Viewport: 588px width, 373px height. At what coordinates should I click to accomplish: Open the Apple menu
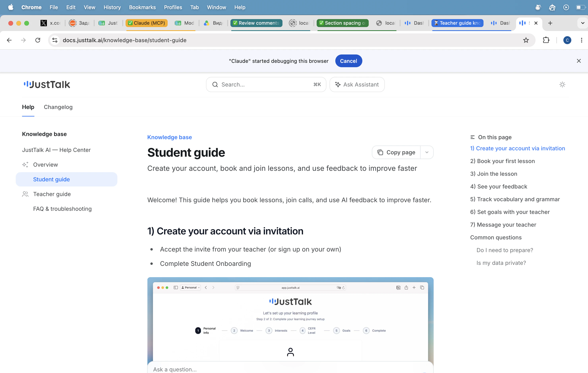[x=11, y=7]
